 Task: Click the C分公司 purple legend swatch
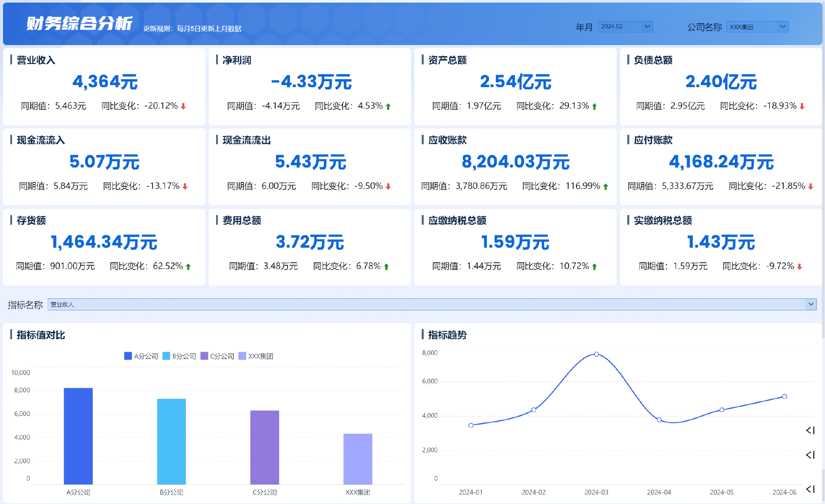[205, 356]
